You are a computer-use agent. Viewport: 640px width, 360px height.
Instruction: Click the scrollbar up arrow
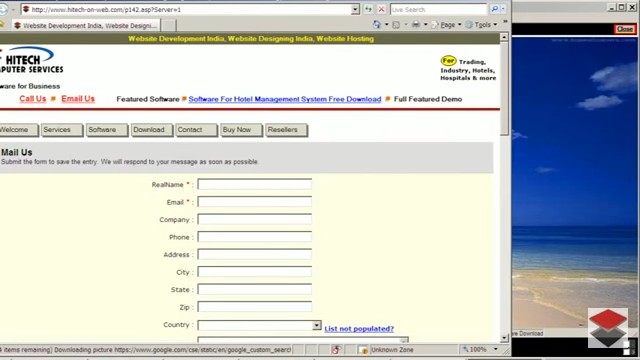tap(504, 37)
